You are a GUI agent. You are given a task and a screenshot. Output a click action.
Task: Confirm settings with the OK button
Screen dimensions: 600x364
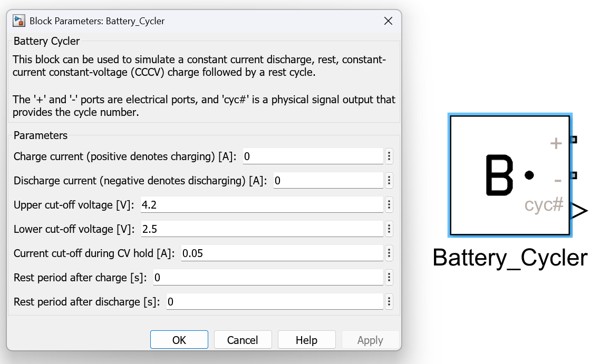click(179, 339)
